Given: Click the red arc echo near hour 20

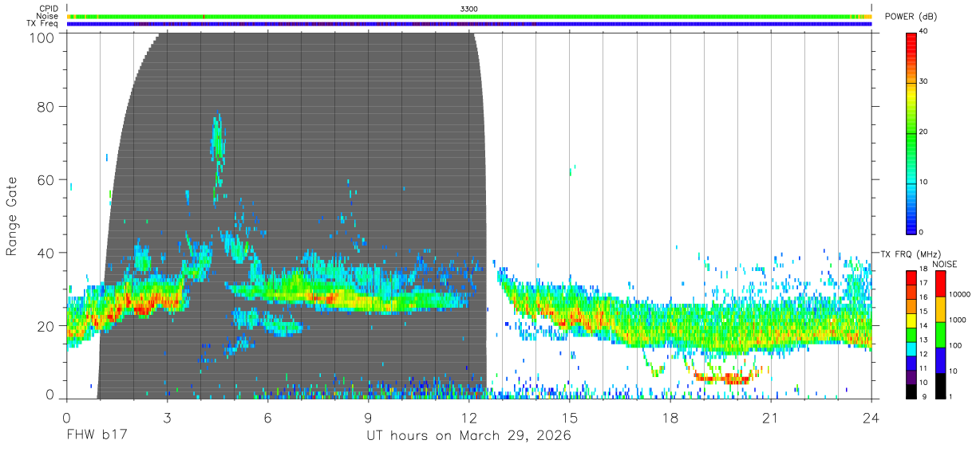Looking at the screenshot, I should 724,378.
